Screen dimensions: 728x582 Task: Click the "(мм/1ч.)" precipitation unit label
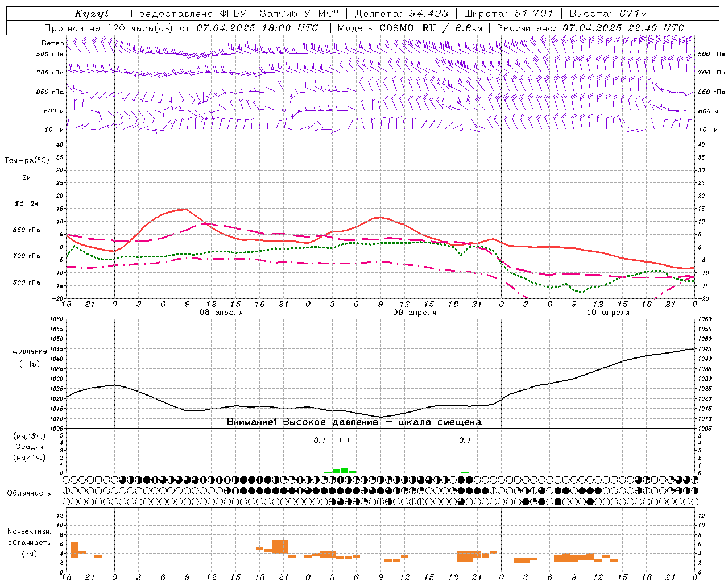pos(29,458)
